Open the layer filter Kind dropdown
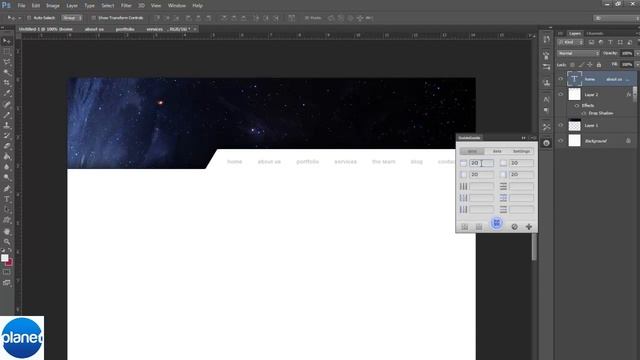The height and width of the screenshot is (360, 640). [571, 42]
